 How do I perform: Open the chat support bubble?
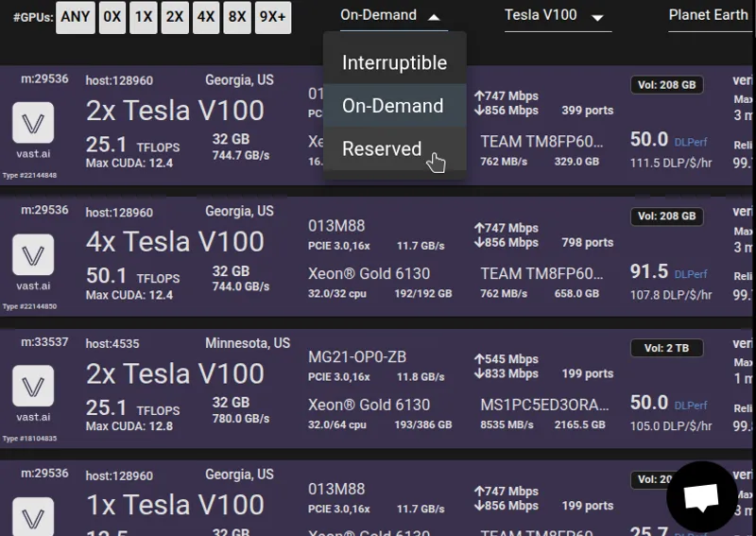701,496
